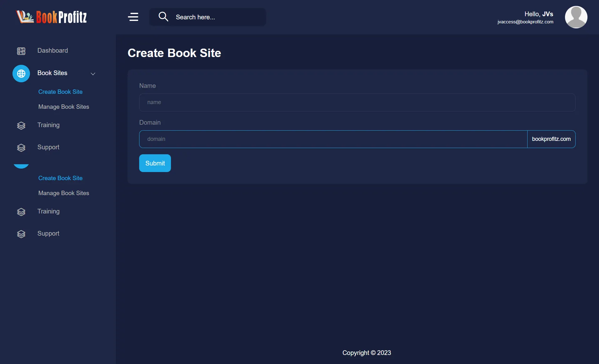
Task: Click the Create Book Site page heading
Action: pyautogui.click(x=174, y=53)
